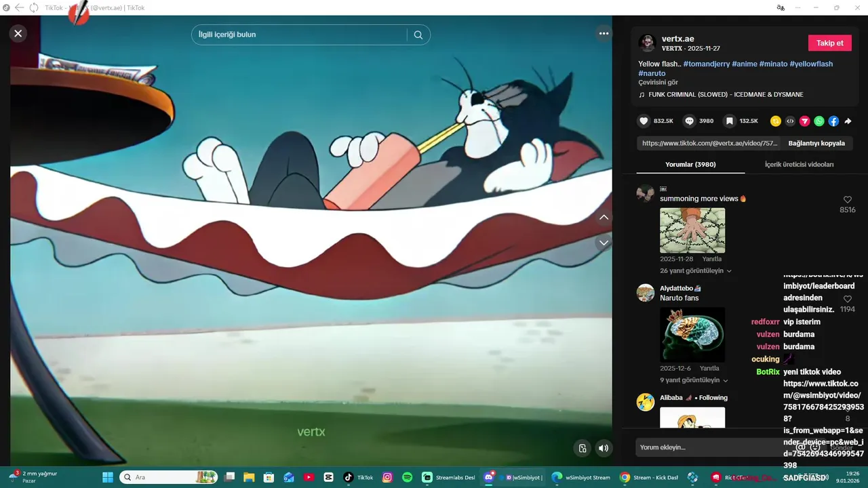The height and width of the screenshot is (488, 868).
Task: Mute the video with speaker icon
Action: [604, 448]
